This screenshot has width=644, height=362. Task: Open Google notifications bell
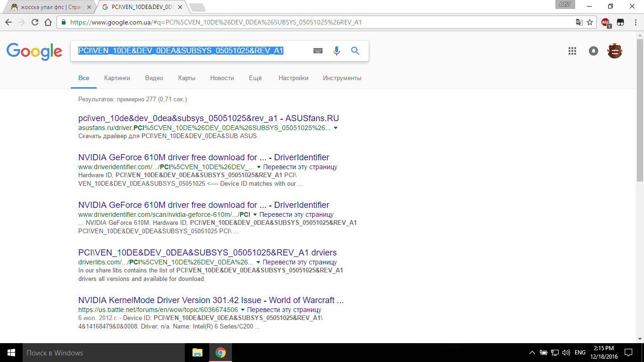(594, 51)
